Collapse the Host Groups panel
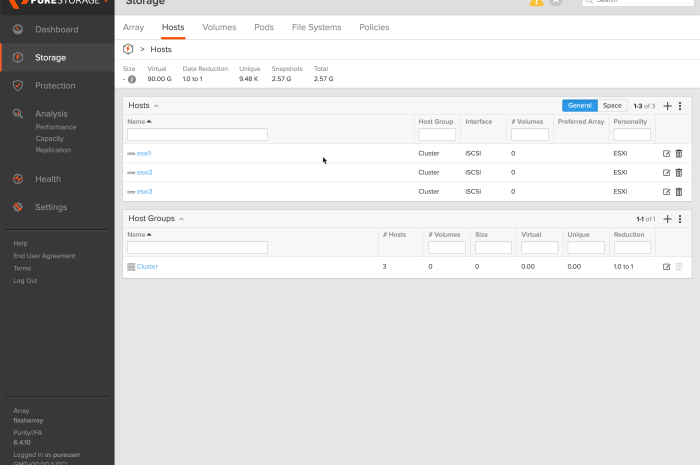 point(181,219)
